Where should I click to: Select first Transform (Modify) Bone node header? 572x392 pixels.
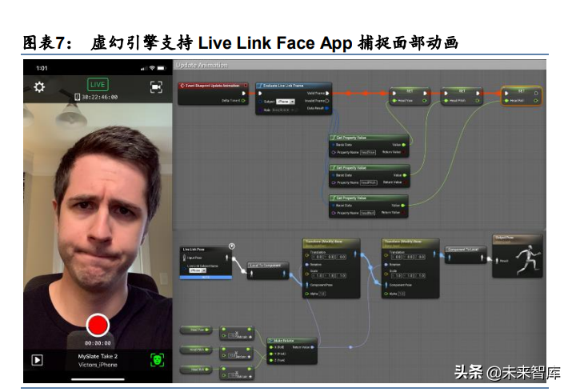coord(331,243)
